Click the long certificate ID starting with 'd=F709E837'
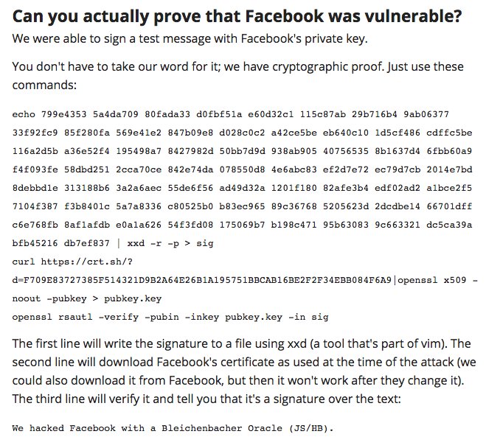The image size is (486, 448). pos(202,280)
